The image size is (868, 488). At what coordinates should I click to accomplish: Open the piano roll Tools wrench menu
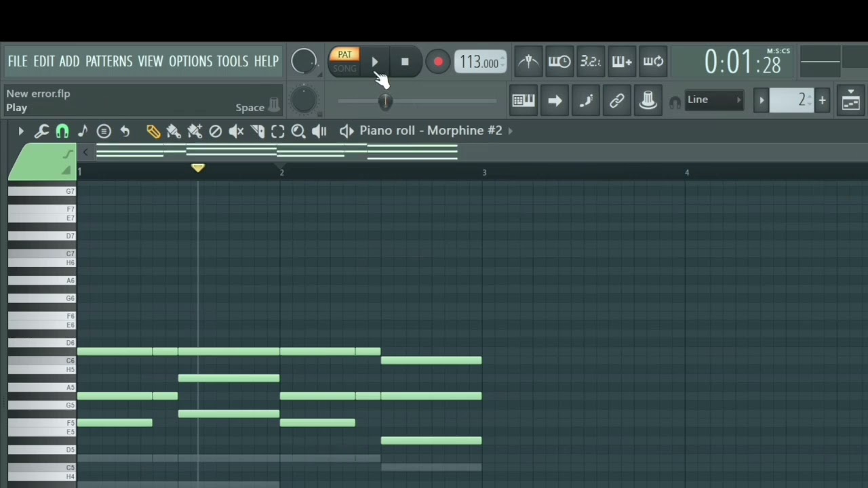(41, 131)
